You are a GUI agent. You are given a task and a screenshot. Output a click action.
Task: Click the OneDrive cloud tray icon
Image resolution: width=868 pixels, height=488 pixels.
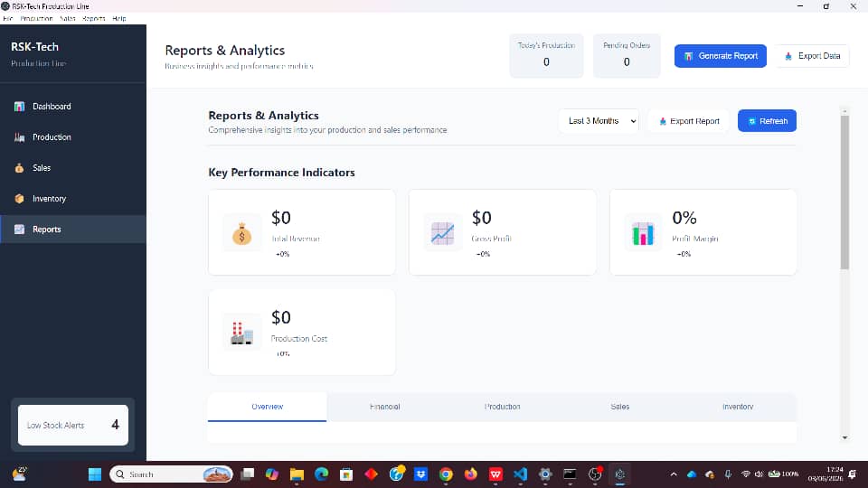[x=692, y=474]
